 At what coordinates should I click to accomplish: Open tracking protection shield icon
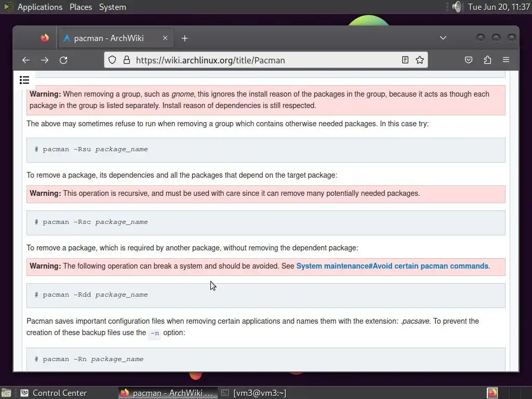(112, 60)
